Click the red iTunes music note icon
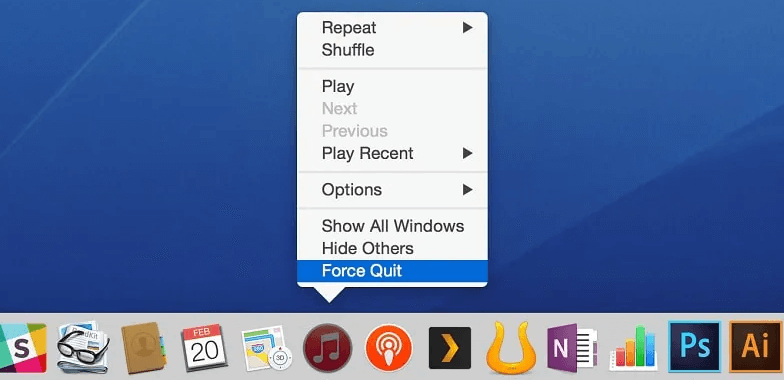Viewport: 784px width, 380px height. (x=328, y=348)
